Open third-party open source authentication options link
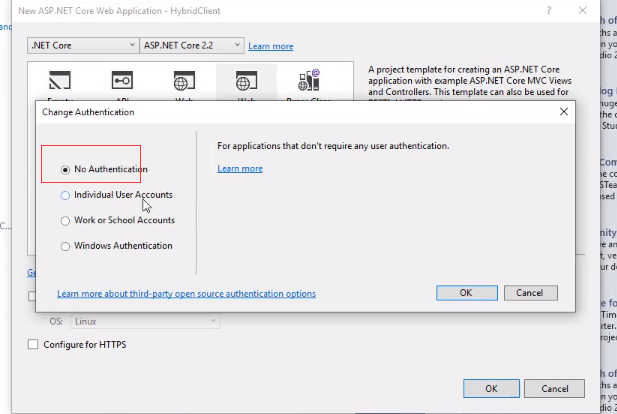This screenshot has height=414, width=617. 187,294
